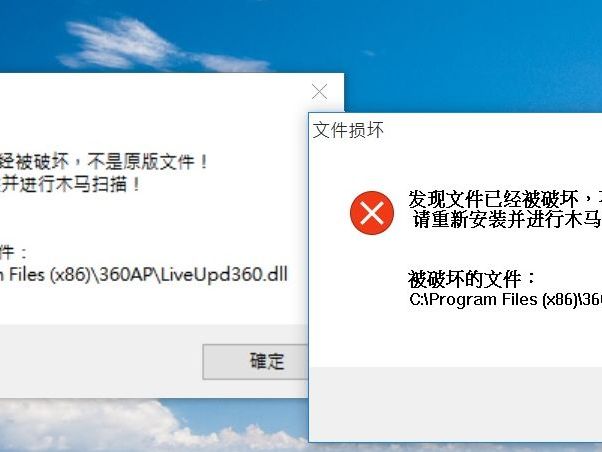Screen dimensions: 602x452
Task: Click empty title bar right of 文件损坏
Action: (493, 130)
